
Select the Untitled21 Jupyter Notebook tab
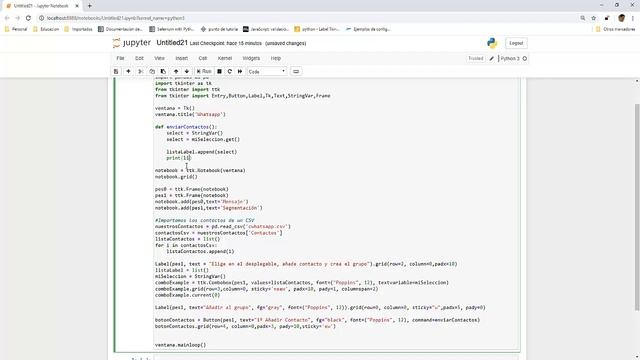click(41, 6)
